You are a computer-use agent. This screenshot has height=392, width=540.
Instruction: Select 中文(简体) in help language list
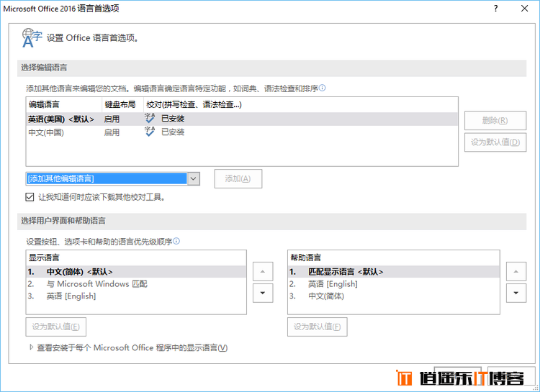[394, 296]
